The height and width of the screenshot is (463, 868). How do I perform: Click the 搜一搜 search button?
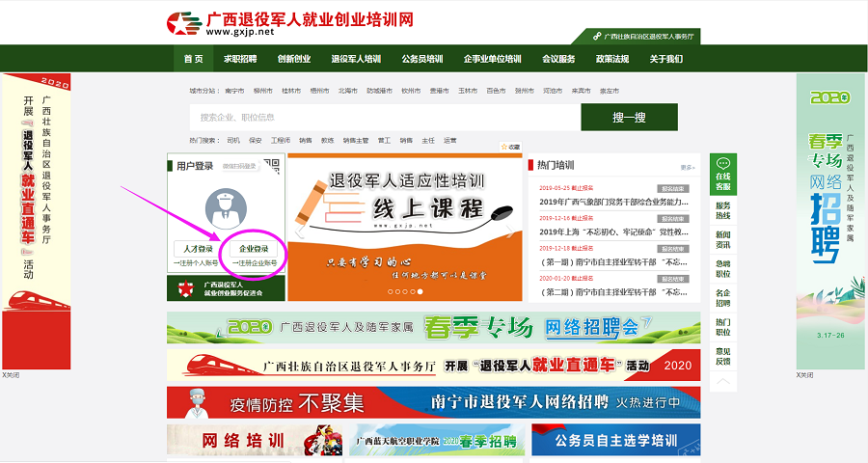[630, 118]
